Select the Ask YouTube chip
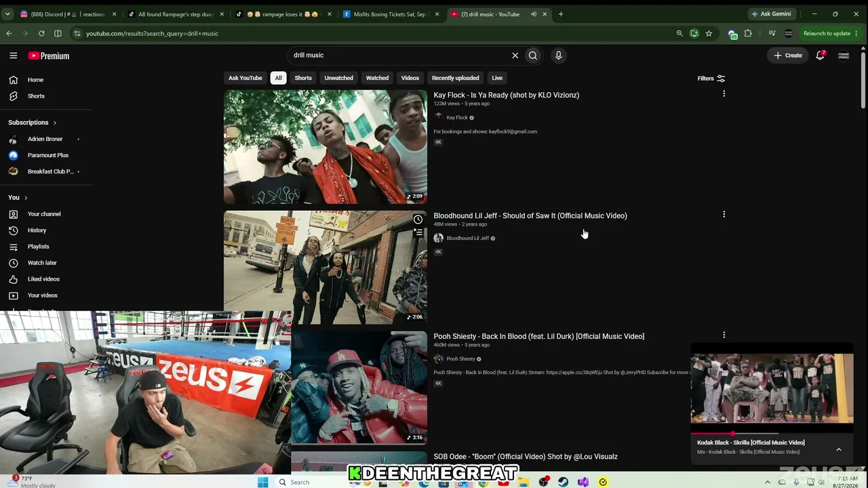The width and height of the screenshot is (868, 488). pos(245,78)
